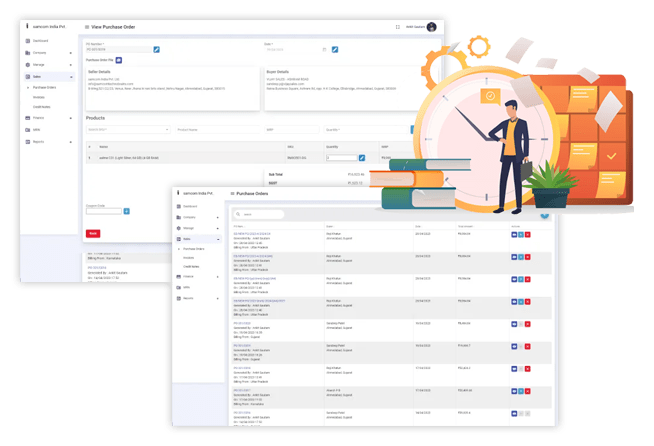This screenshot has height=446, width=654.
Task: Click edit icon beside the Date field
Action: 335,48
